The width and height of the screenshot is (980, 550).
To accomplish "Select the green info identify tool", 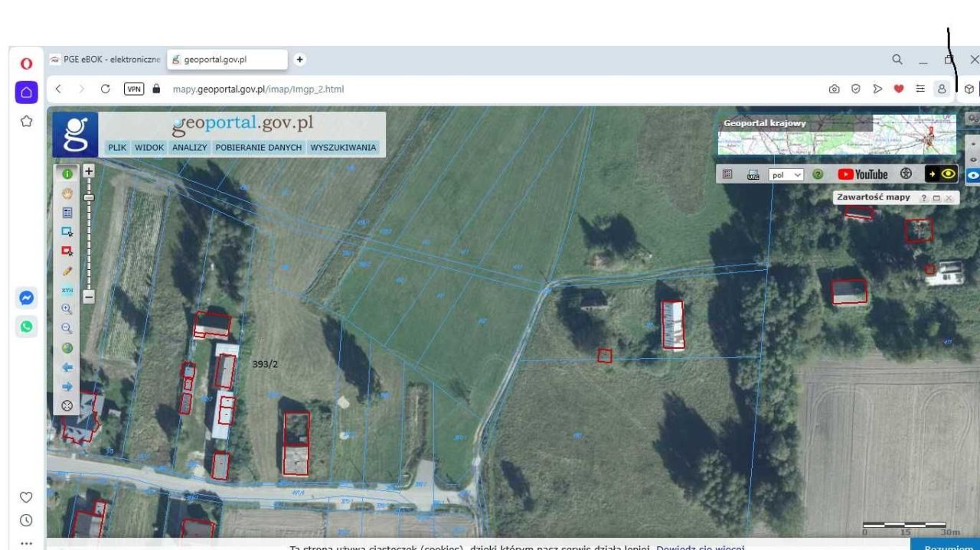I will coord(67,175).
